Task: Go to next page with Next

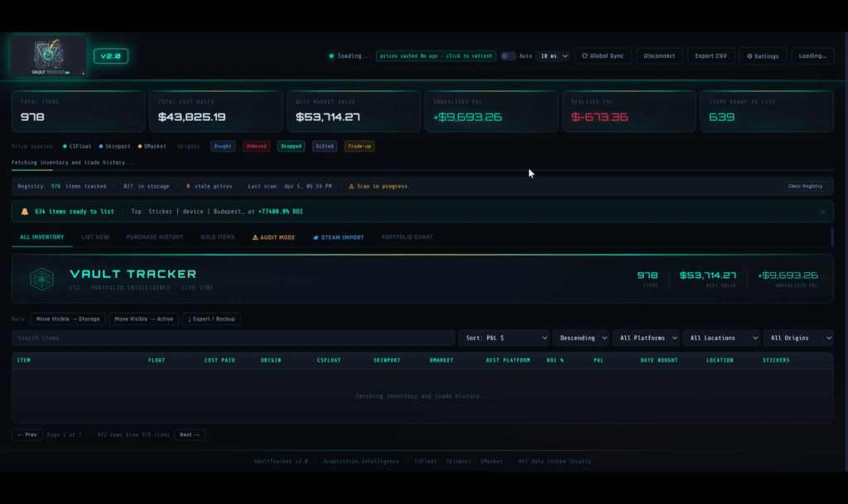Action: 190,434
